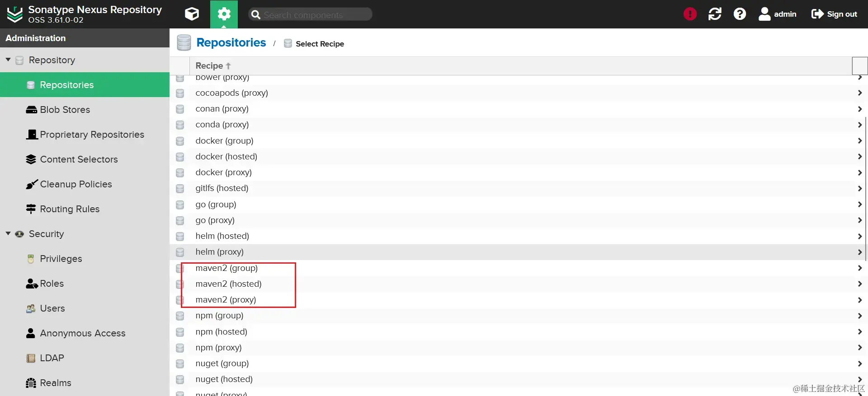Click the chevron on gitlfs (hosted) row
The height and width of the screenshot is (396, 868).
pyautogui.click(x=859, y=188)
